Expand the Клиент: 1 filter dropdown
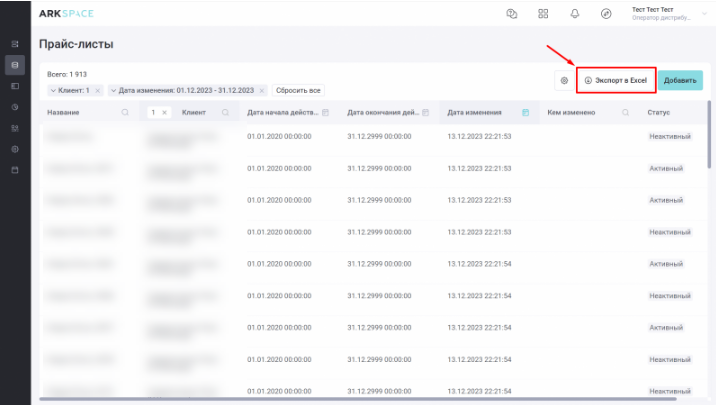Image resolution: width=716 pixels, height=405 pixels. tap(53, 90)
